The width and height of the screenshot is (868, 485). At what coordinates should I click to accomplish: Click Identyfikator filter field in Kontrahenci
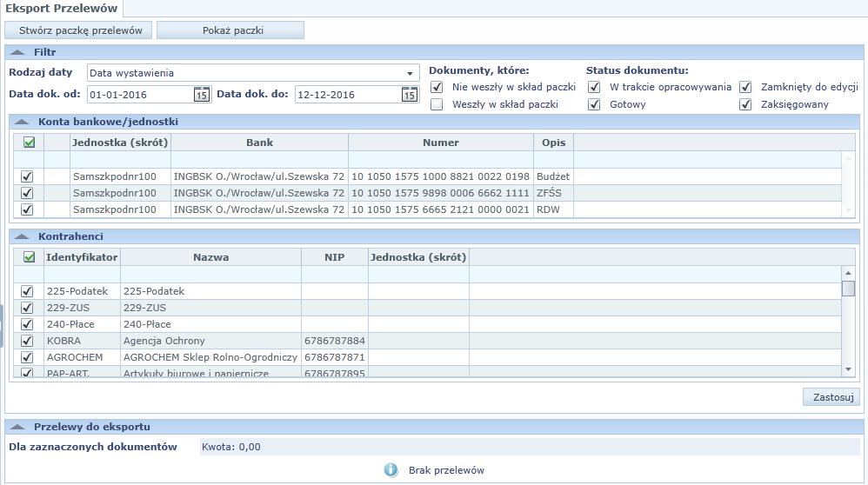click(x=82, y=275)
